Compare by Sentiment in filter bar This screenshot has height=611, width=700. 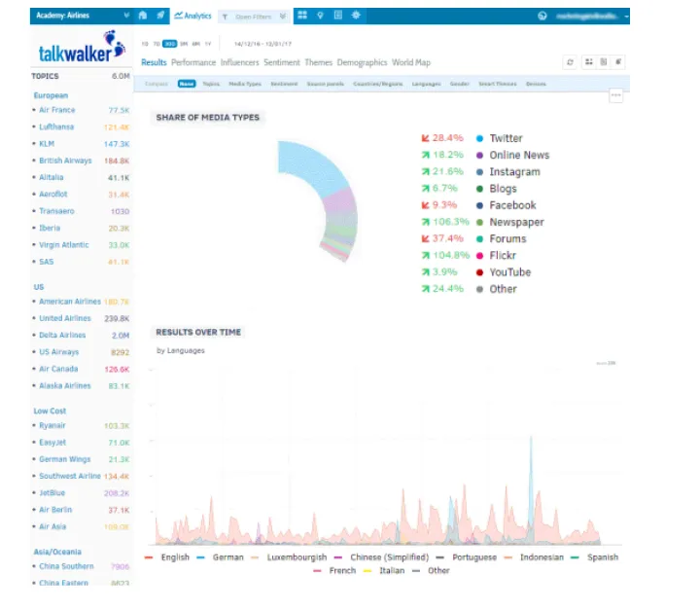point(284,84)
